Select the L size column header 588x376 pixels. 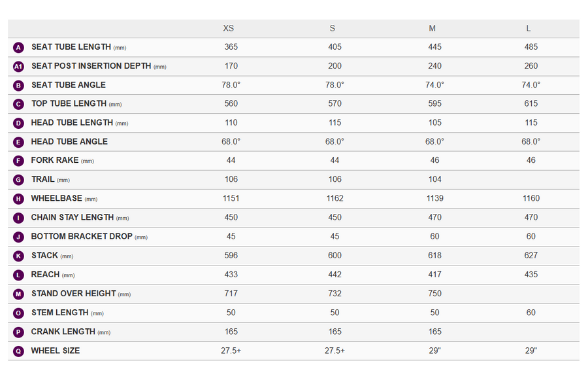coord(529,28)
